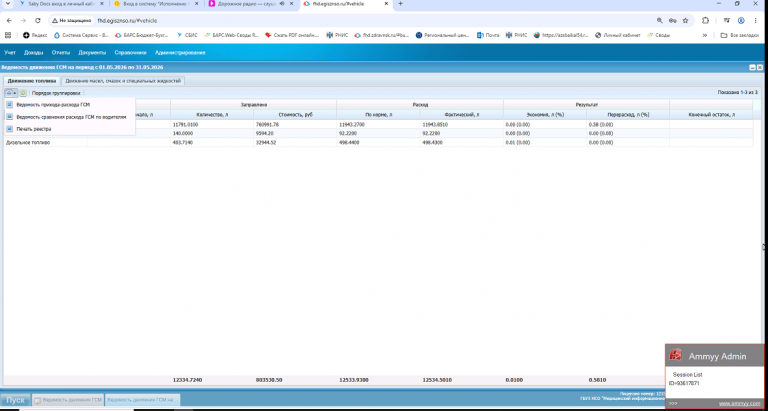The image size is (768, 411).
Task: Open the Документы main menu
Action: pos(92,52)
